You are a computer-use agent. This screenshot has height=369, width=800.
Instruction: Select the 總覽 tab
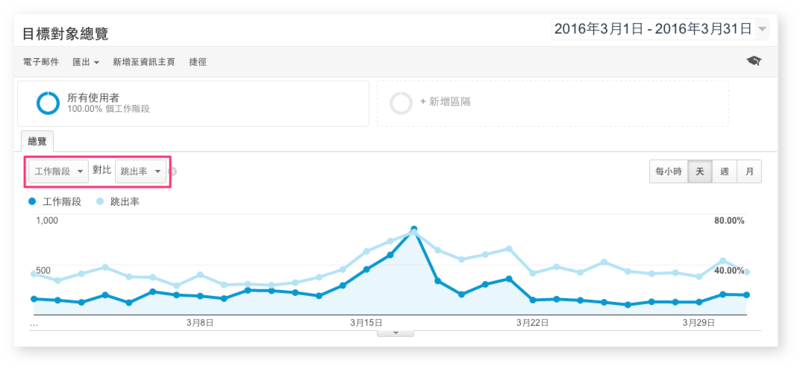click(x=37, y=141)
